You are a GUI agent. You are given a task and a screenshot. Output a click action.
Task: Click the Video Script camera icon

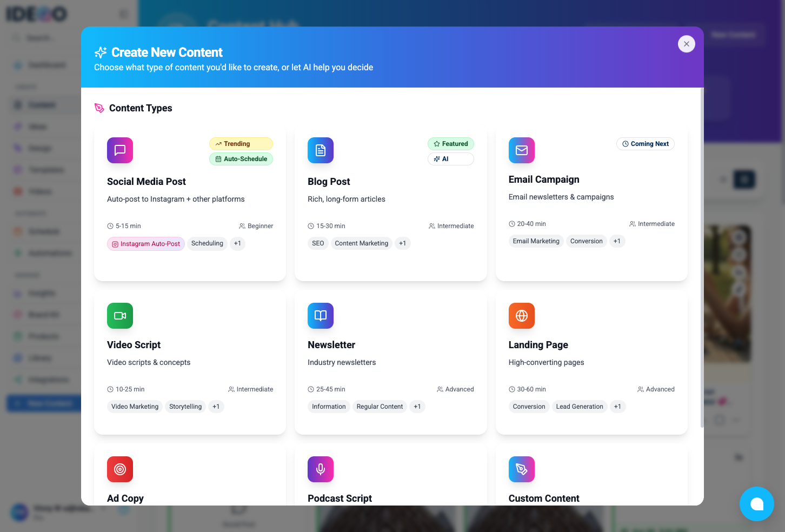coord(120,316)
